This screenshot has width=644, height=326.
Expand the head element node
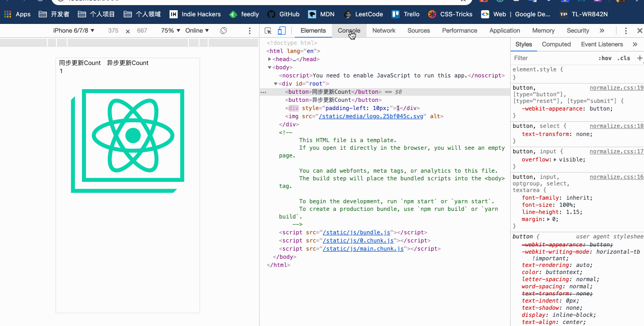click(269, 59)
